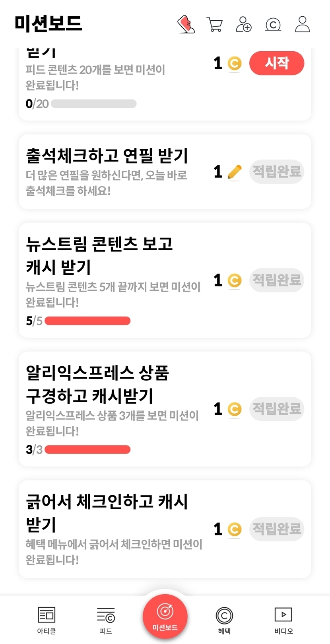Tap the 0/20 feed progress bar

94,104
